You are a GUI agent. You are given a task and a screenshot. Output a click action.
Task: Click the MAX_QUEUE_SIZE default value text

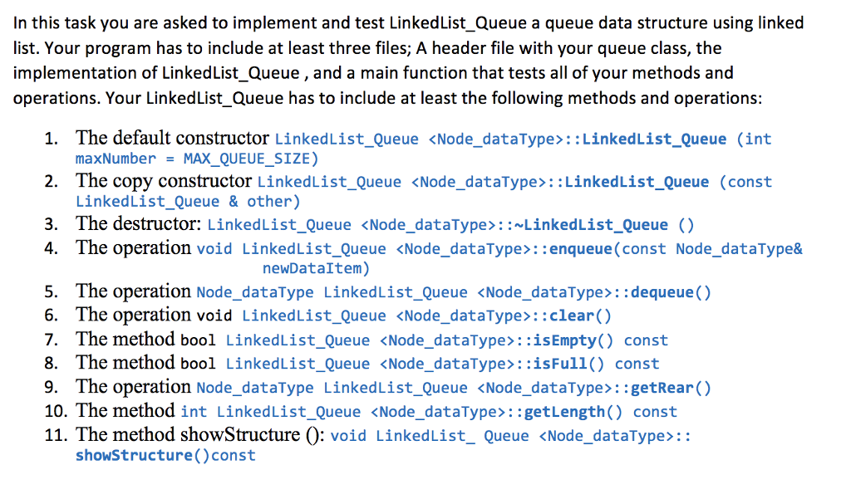tap(246, 159)
